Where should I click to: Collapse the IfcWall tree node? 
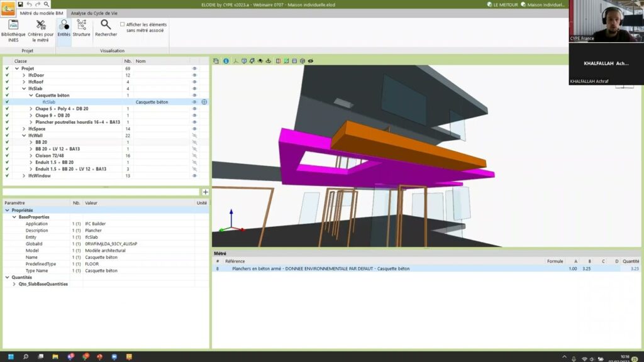(24, 135)
